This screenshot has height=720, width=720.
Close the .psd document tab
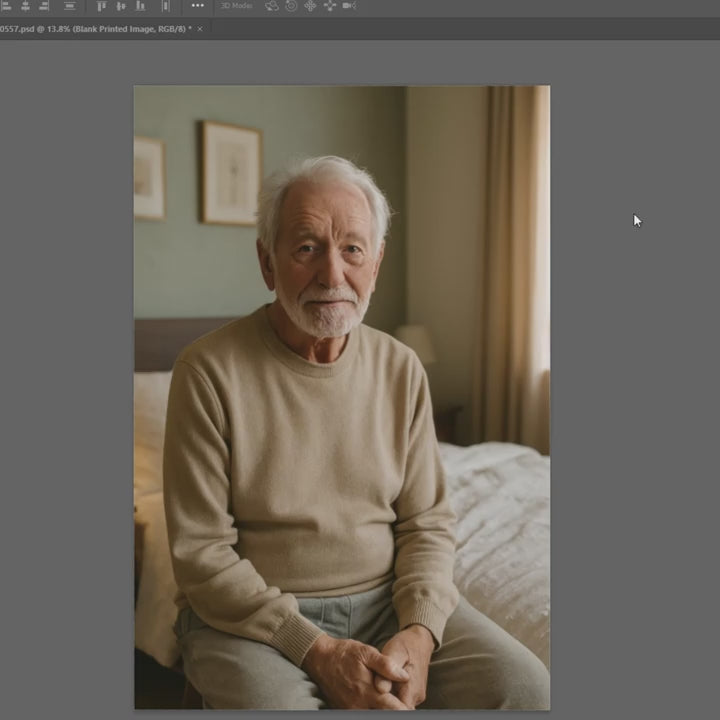tap(200, 29)
